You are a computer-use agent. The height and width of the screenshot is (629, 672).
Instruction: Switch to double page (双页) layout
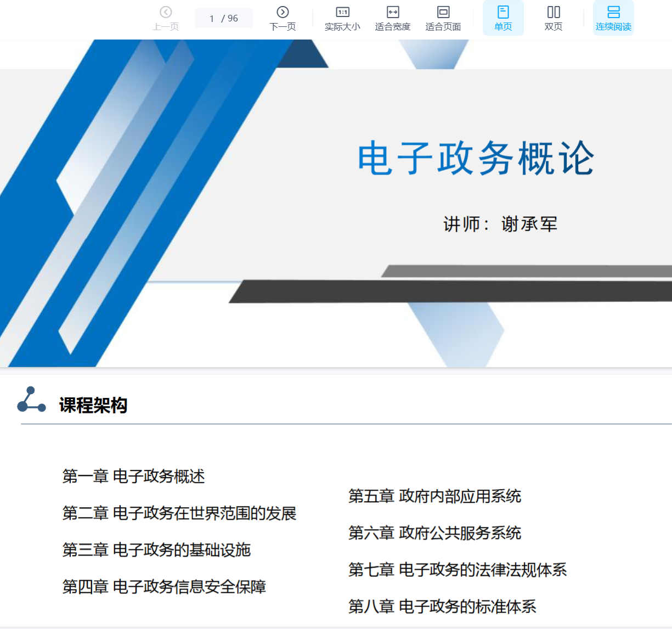coord(554,18)
